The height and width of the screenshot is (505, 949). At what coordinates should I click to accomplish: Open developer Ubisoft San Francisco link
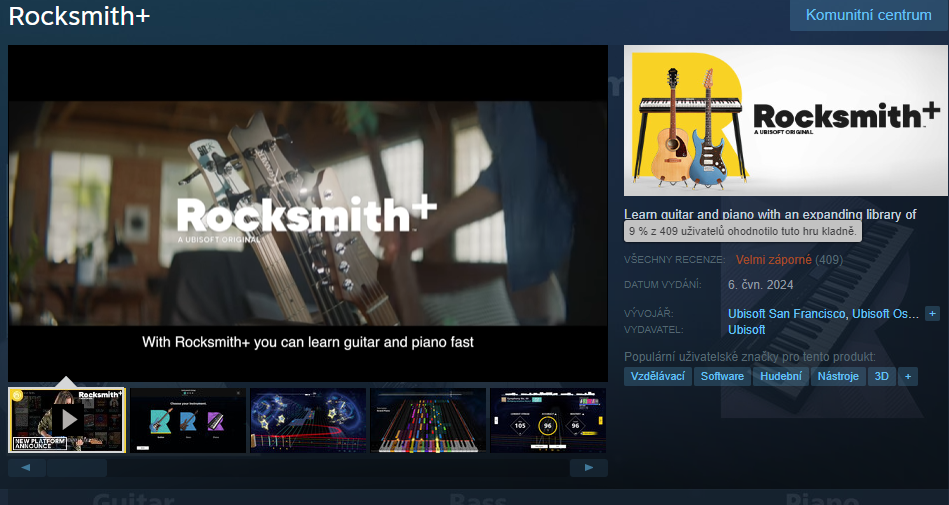[x=787, y=314]
